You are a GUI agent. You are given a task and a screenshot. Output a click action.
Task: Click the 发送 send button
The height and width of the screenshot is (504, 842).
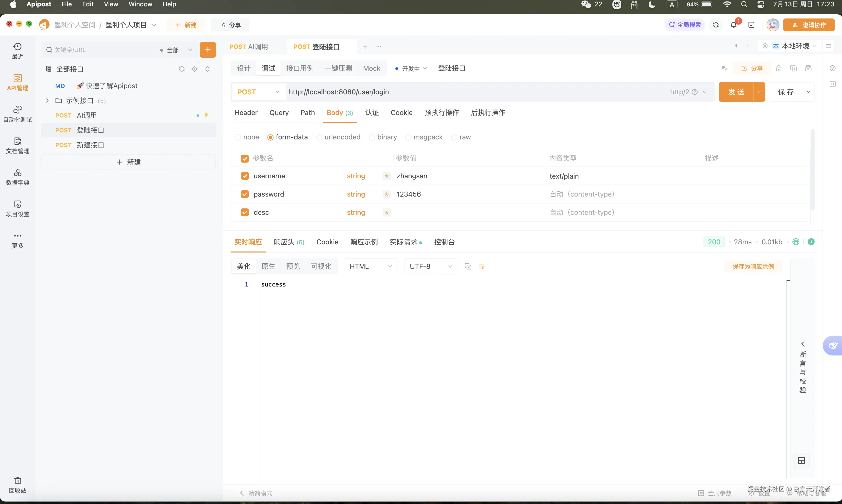click(x=736, y=92)
